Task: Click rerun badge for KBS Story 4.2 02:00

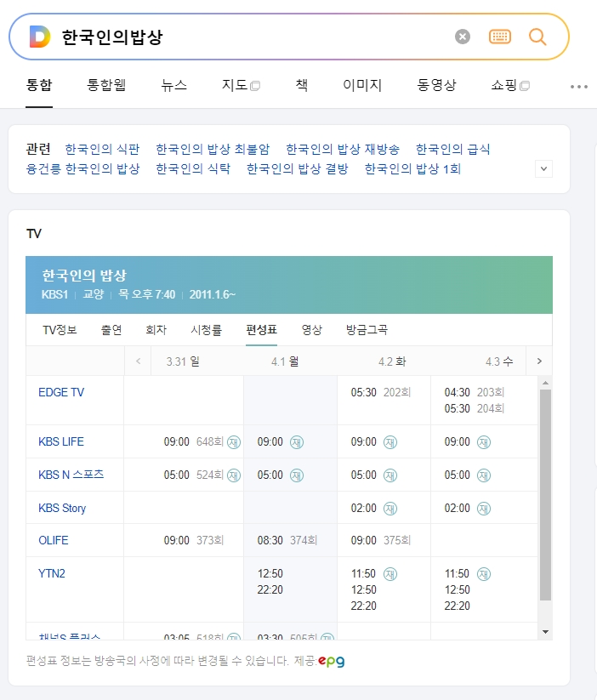Action: pyautogui.click(x=390, y=509)
